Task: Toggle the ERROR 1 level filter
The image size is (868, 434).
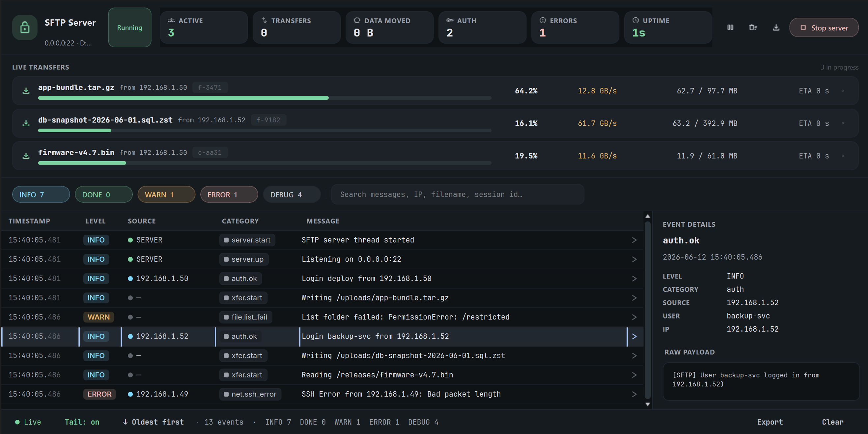Action: 229,194
